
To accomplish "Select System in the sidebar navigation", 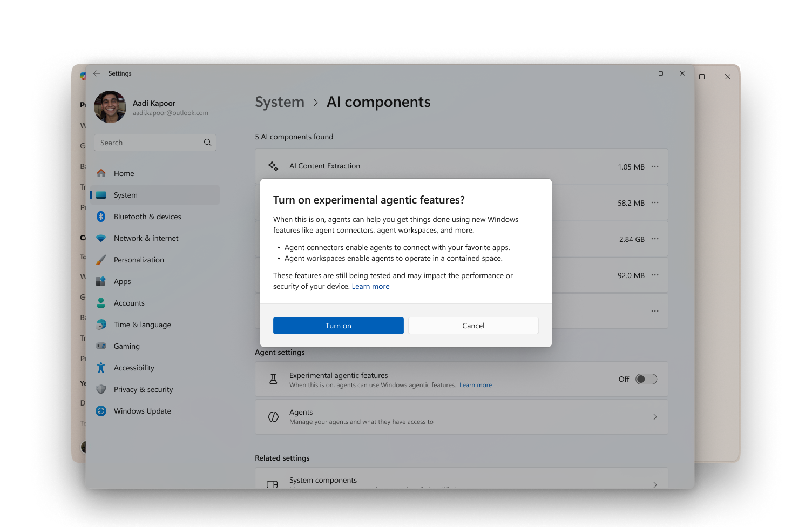I will click(x=155, y=195).
